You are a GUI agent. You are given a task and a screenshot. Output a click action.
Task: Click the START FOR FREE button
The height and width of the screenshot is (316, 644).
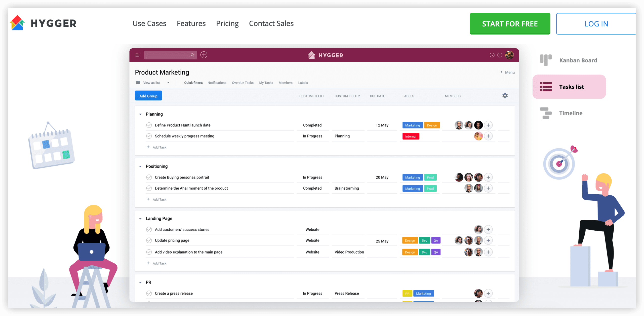[510, 24]
